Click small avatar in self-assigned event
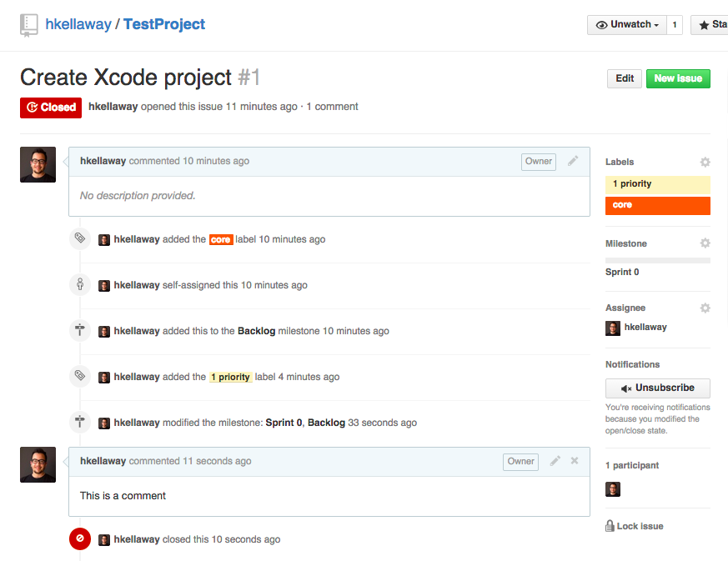 pos(104,286)
